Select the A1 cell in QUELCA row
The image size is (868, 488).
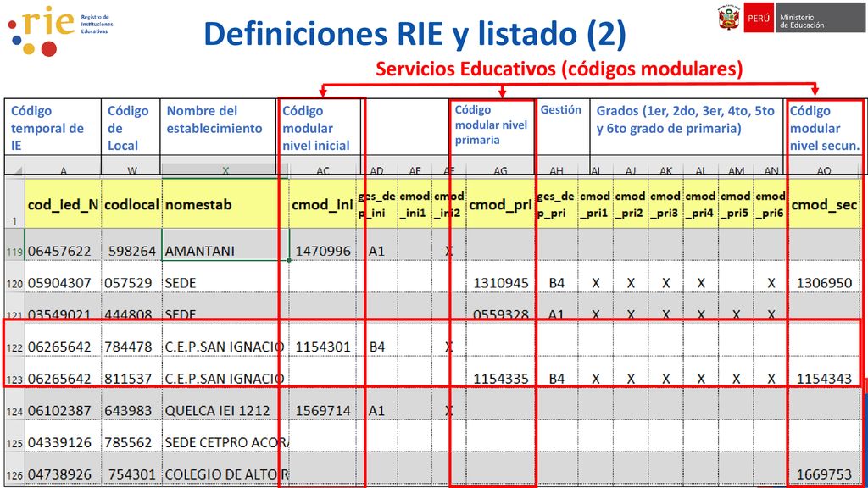click(376, 404)
